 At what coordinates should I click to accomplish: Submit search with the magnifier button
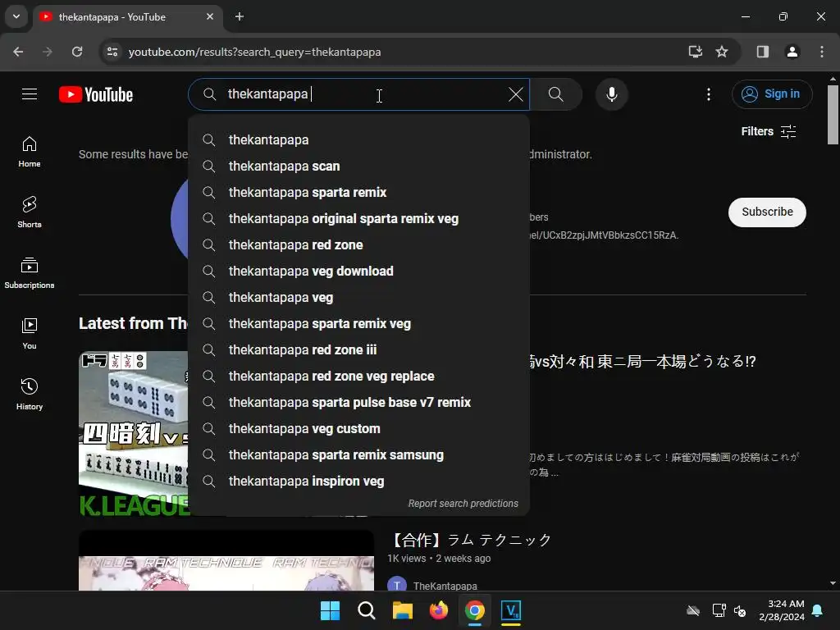coord(555,94)
